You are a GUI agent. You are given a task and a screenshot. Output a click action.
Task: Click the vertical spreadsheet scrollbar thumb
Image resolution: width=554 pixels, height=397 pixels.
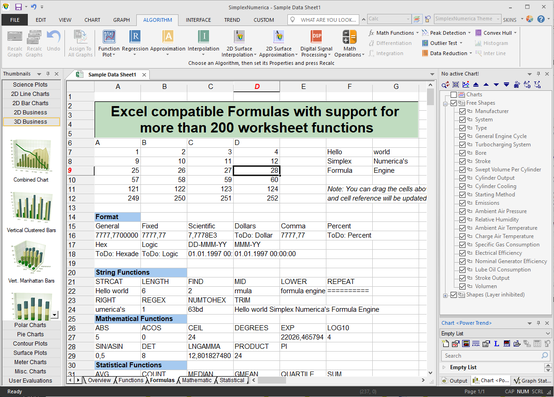tap(430, 96)
